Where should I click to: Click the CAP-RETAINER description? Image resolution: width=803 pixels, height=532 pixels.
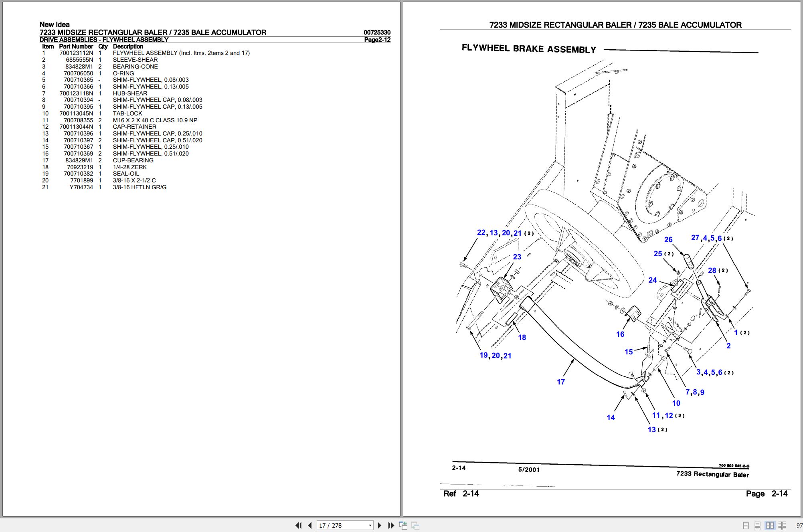click(134, 127)
